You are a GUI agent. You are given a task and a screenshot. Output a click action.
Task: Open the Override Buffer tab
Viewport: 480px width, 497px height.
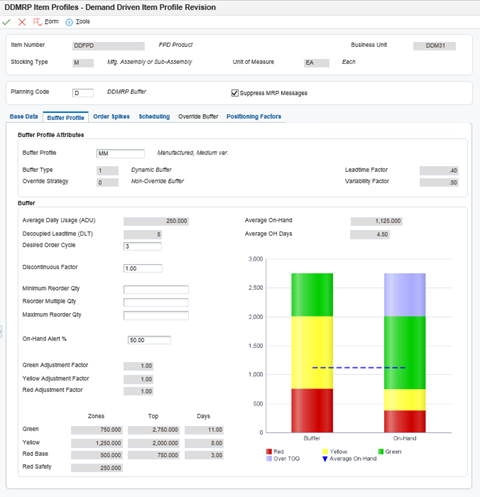pos(198,116)
